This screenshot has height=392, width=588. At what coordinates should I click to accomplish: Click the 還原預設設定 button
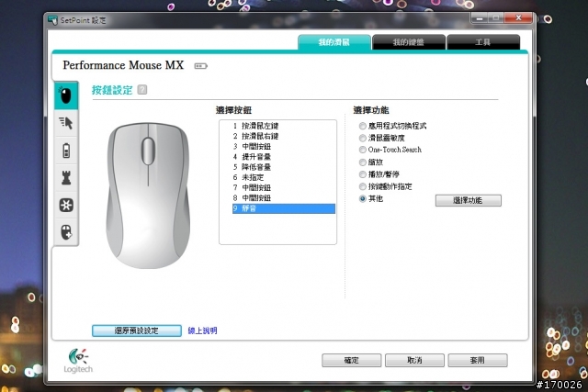click(x=137, y=330)
